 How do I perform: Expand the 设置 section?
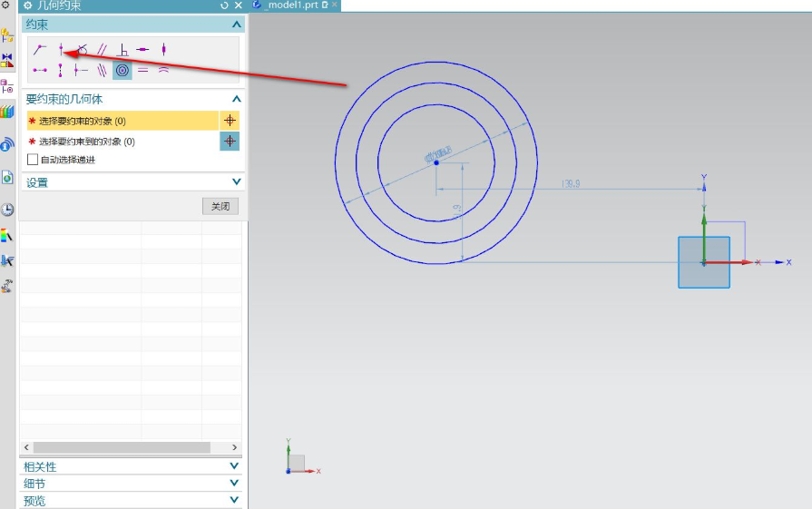tap(236, 181)
